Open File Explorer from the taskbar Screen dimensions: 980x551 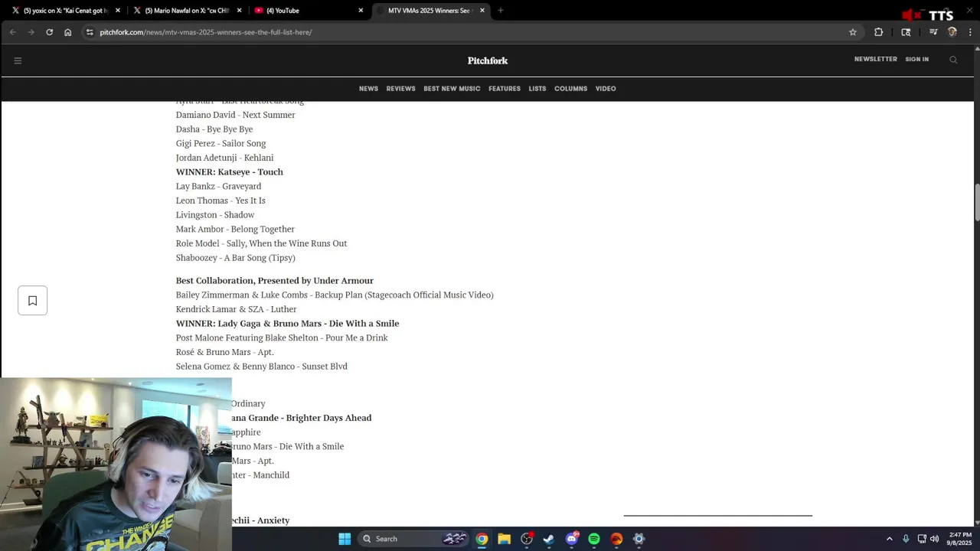(504, 539)
